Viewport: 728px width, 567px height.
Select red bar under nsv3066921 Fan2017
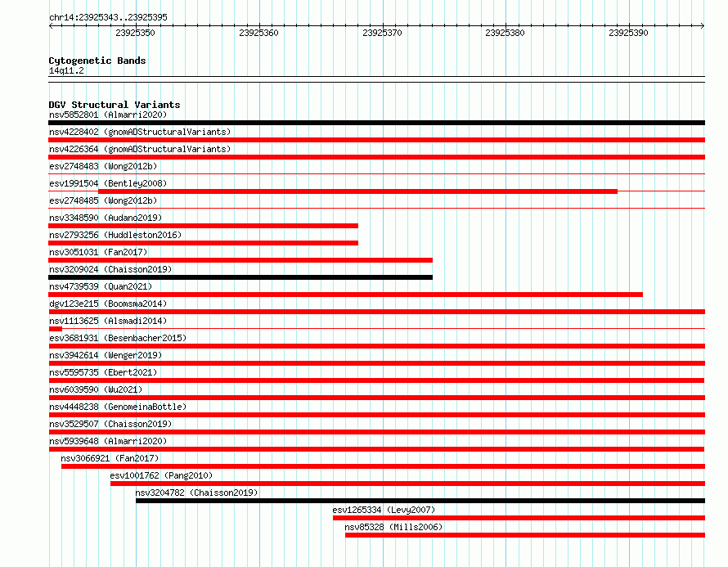point(383,466)
